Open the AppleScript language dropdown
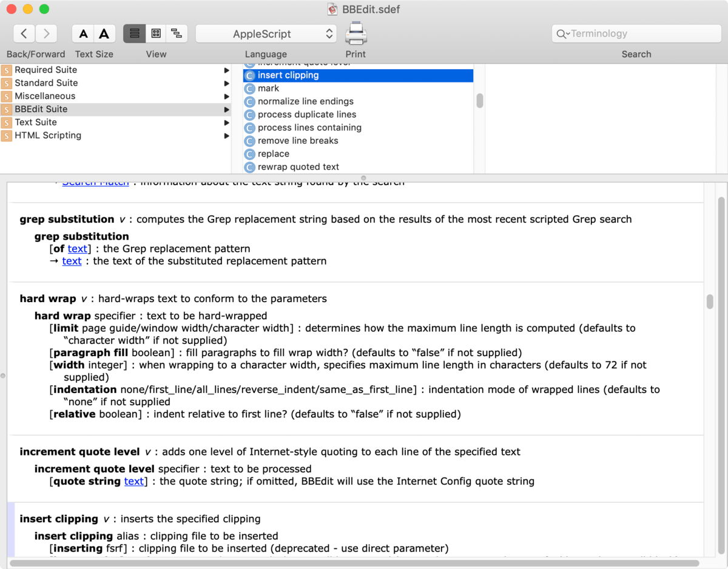 [x=266, y=33]
